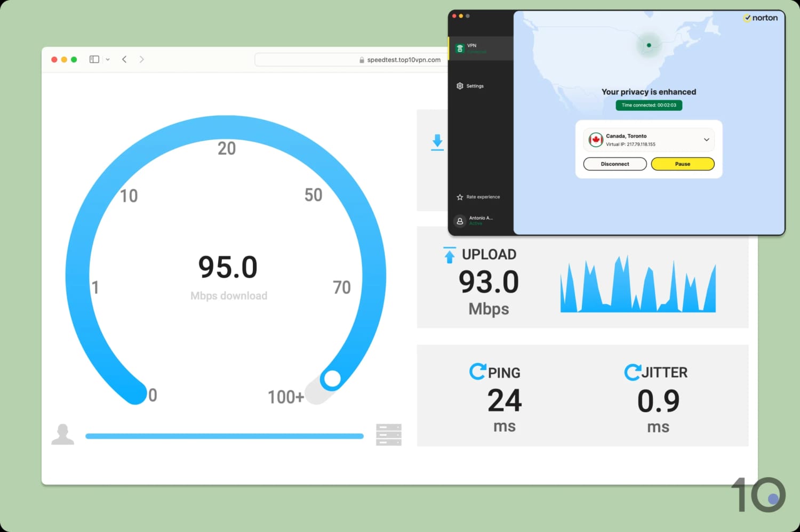Click the Disconnect button in Norton VPN
This screenshot has height=532, width=800.
click(x=615, y=164)
